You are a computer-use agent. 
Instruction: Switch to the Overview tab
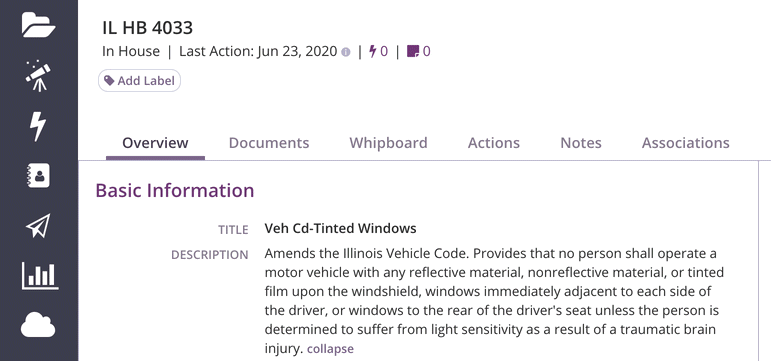[x=155, y=143]
